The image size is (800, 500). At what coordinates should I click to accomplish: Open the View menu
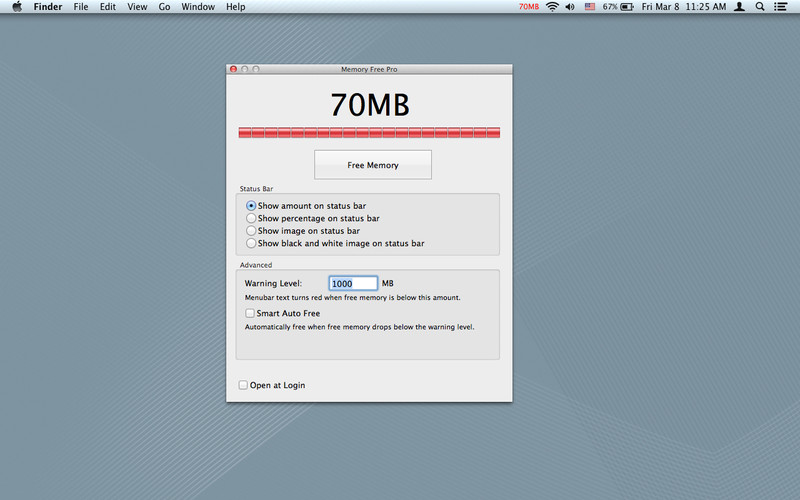[137, 7]
